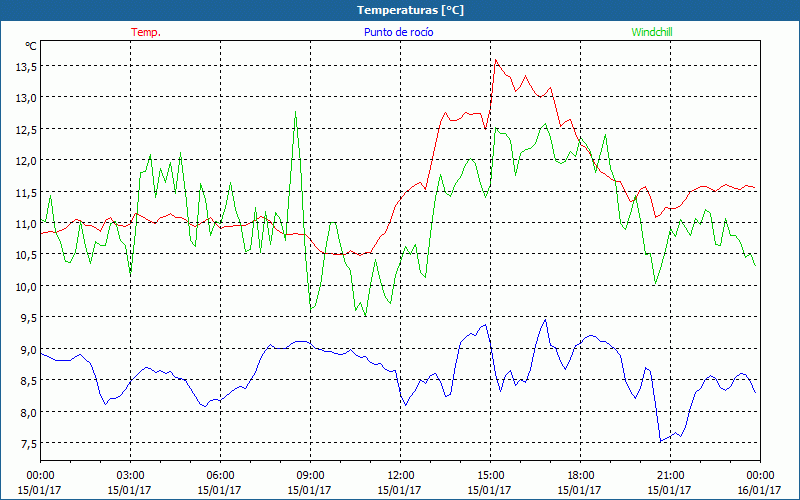The image size is (800, 500).
Task: Select the green 'Windchill' legend label
Action: point(652,32)
